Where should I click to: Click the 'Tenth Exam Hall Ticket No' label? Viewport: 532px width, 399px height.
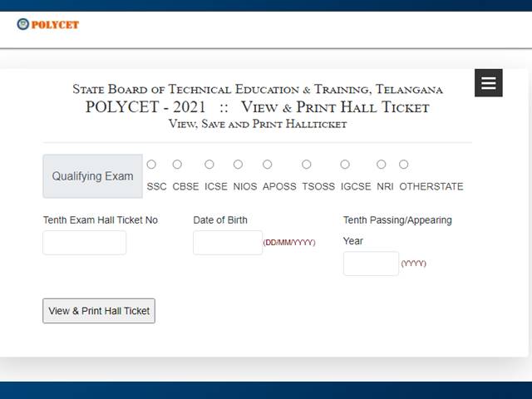pyautogui.click(x=101, y=220)
